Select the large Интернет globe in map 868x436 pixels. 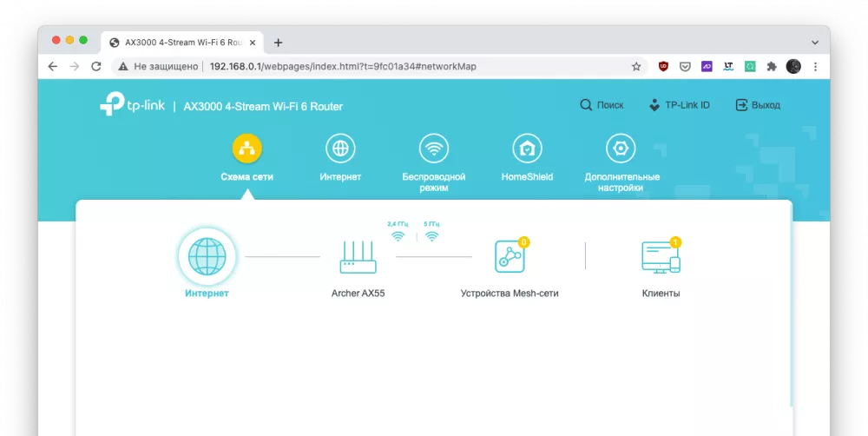207,257
